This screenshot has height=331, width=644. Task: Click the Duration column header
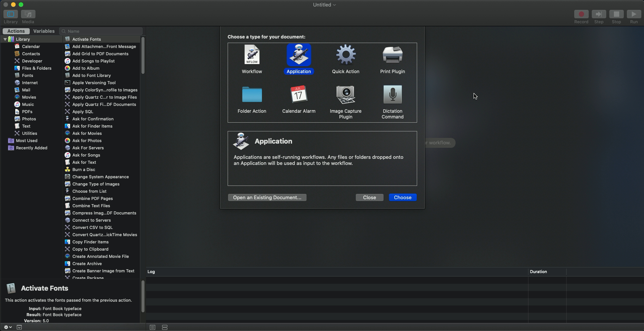(547, 272)
